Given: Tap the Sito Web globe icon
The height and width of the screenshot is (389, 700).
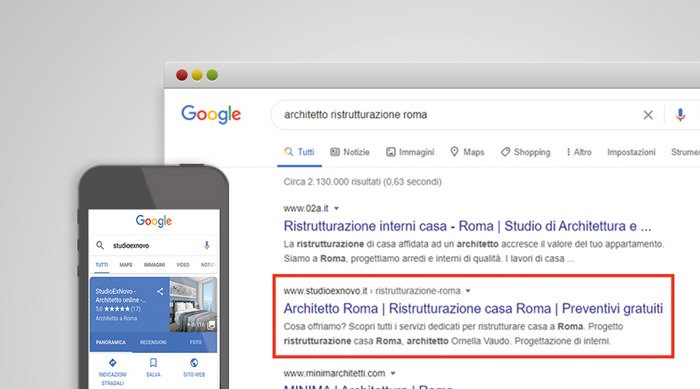Looking at the screenshot, I should click(194, 363).
